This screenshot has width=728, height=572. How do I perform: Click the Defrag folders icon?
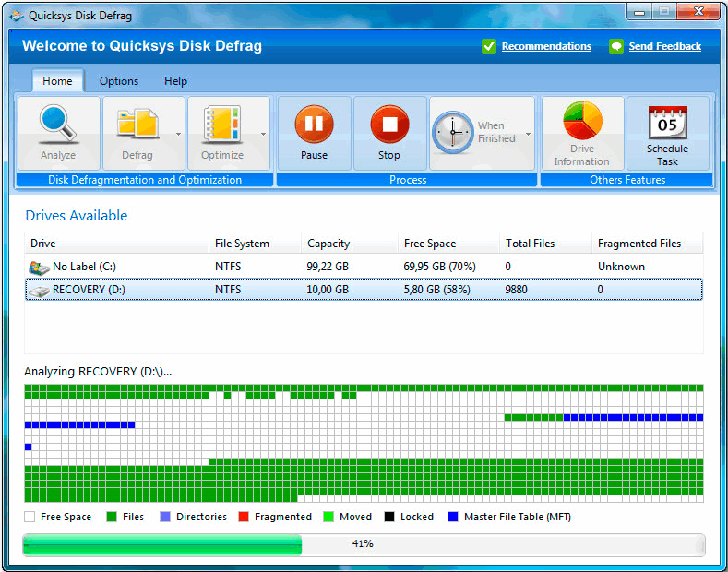pyautogui.click(x=137, y=124)
